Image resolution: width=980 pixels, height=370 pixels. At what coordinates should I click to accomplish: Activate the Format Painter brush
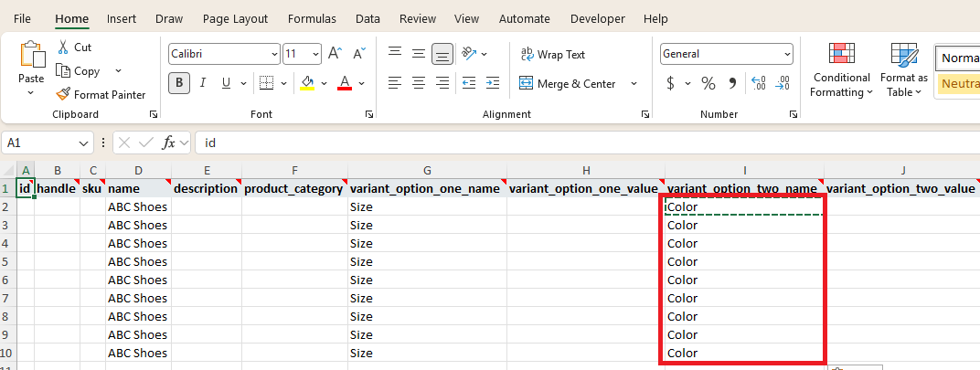[62, 94]
